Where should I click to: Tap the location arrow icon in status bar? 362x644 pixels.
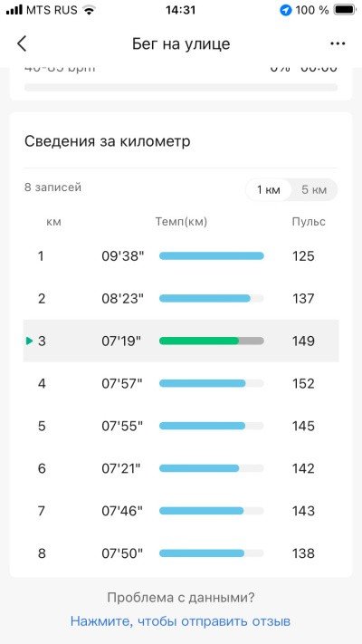click(x=286, y=10)
